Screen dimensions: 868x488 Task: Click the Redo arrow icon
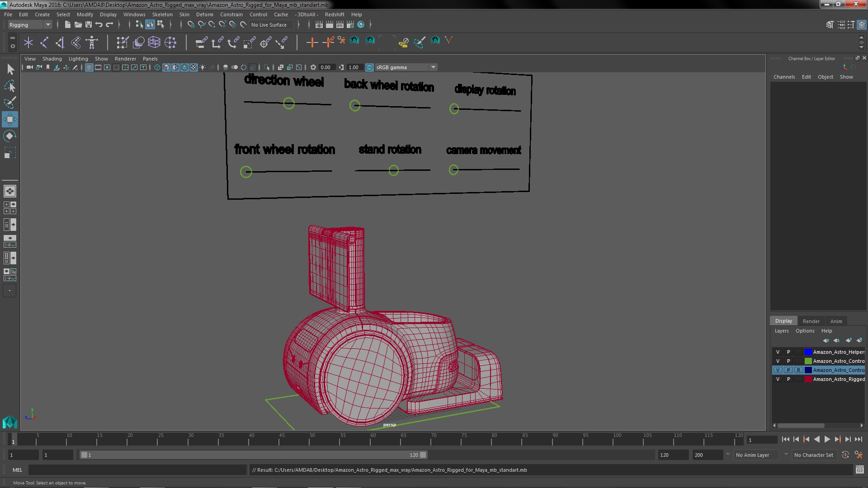(x=109, y=25)
